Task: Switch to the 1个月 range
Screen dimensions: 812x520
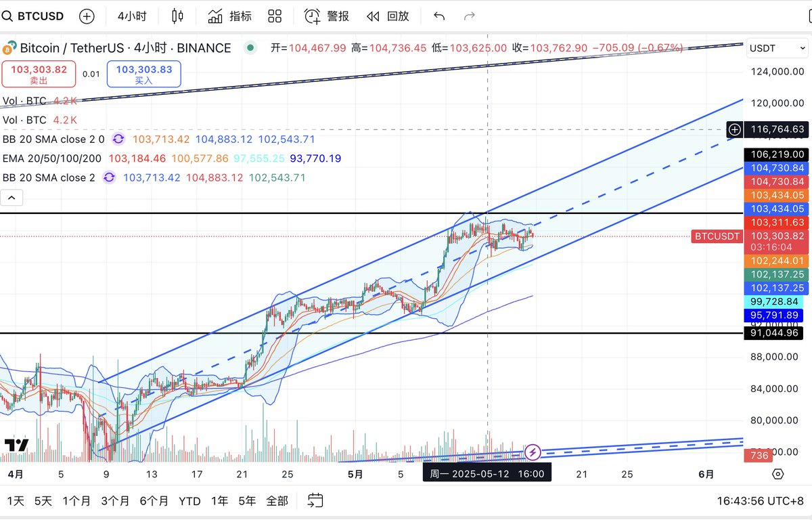Action: [x=76, y=501]
